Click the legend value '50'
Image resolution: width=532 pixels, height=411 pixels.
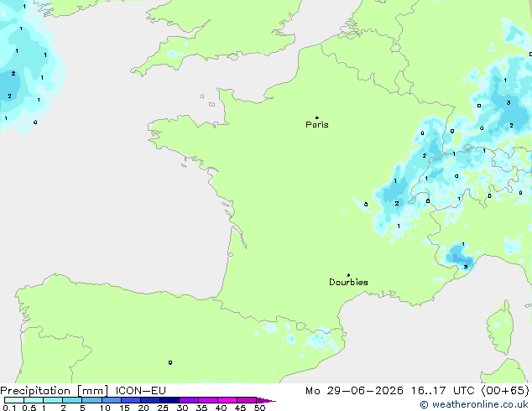pyautogui.click(x=260, y=408)
